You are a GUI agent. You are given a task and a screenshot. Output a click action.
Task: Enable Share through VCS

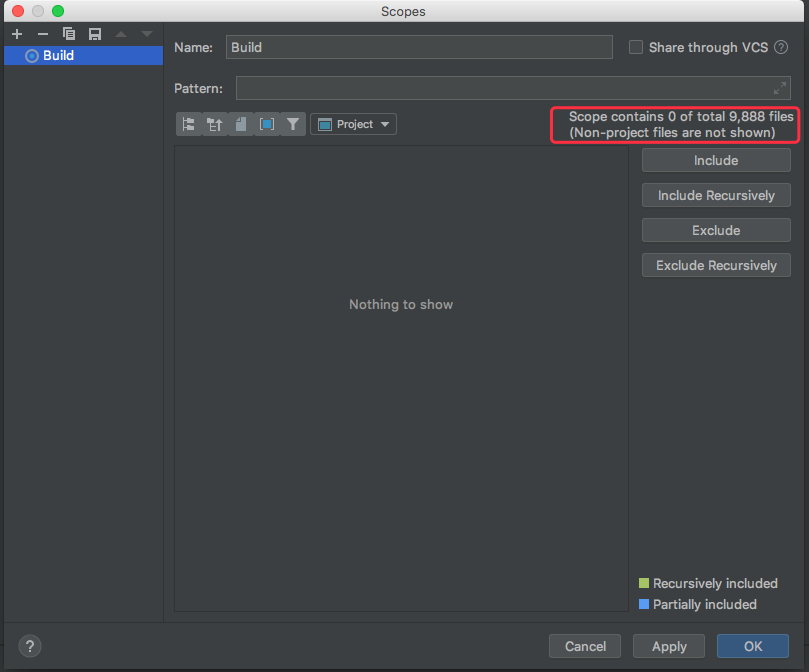636,47
